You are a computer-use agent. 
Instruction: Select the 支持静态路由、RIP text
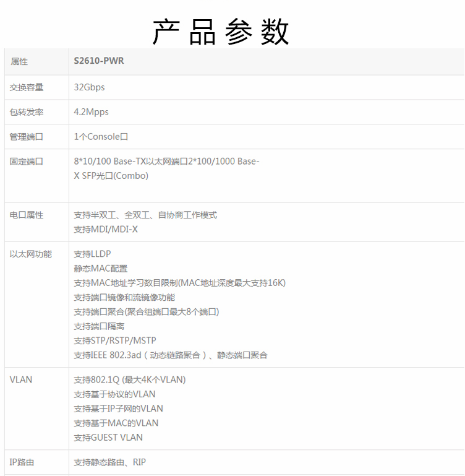(110, 462)
